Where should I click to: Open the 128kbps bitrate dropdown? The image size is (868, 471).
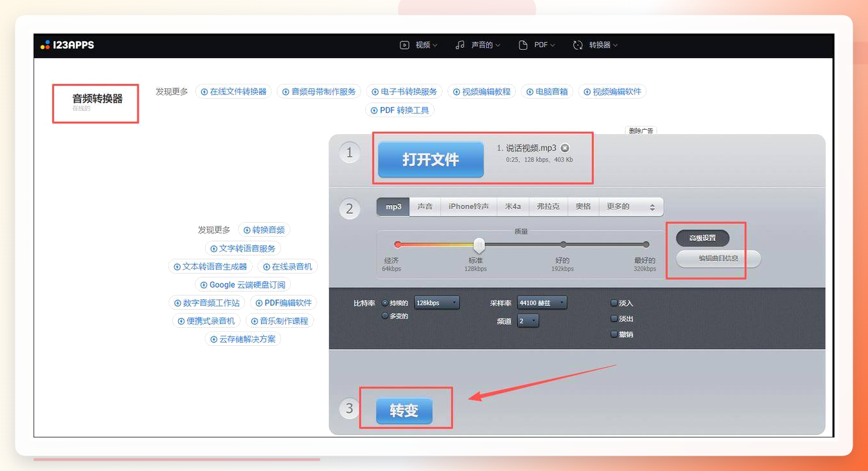click(437, 303)
